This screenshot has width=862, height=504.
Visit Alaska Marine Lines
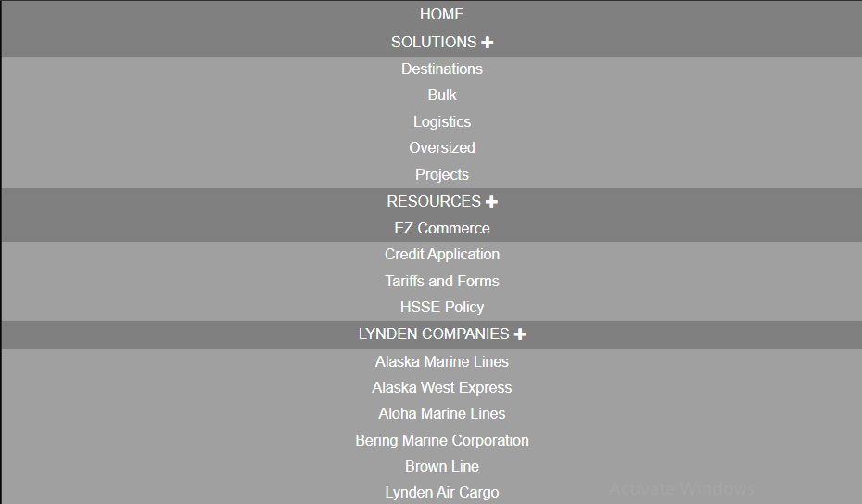(x=442, y=361)
